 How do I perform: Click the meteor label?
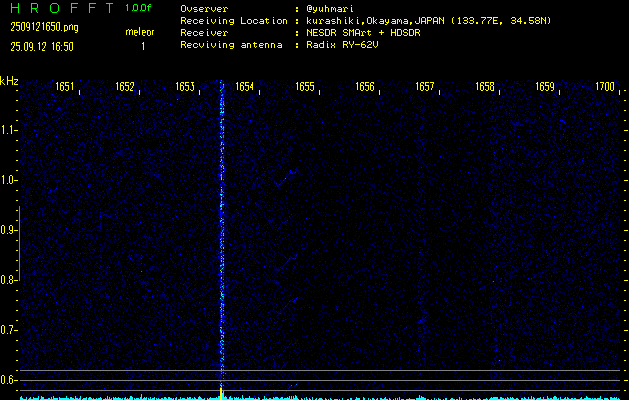(140, 32)
